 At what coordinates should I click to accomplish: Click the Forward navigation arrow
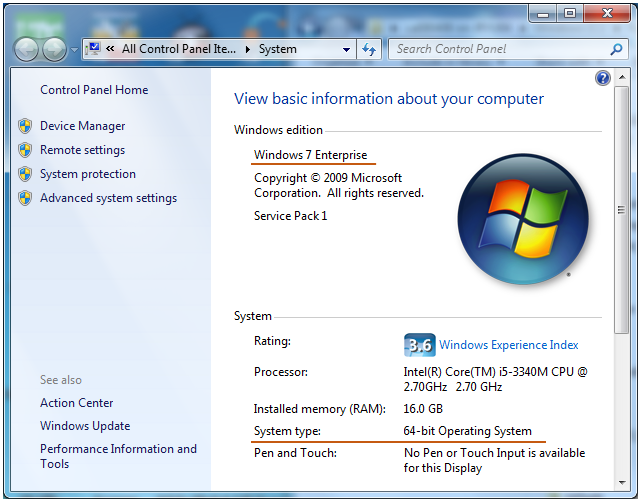point(54,50)
